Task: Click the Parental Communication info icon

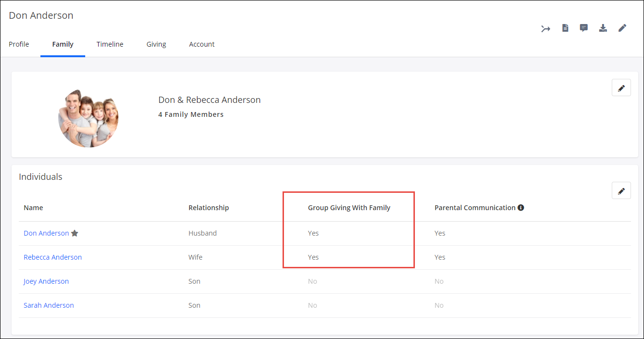Action: 520,208
